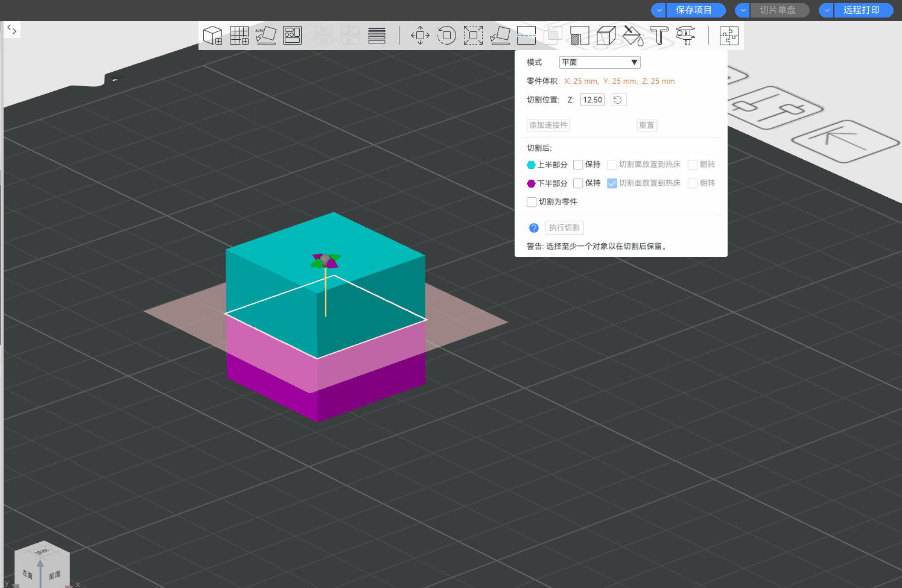Check 保持 for 上半部分
This screenshot has width=902, height=588.
(x=578, y=165)
